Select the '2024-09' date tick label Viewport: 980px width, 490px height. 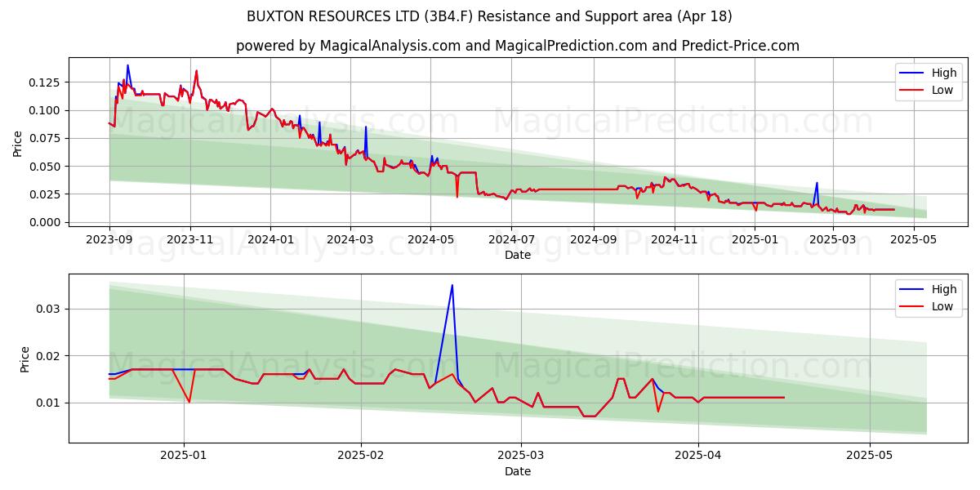(593, 239)
